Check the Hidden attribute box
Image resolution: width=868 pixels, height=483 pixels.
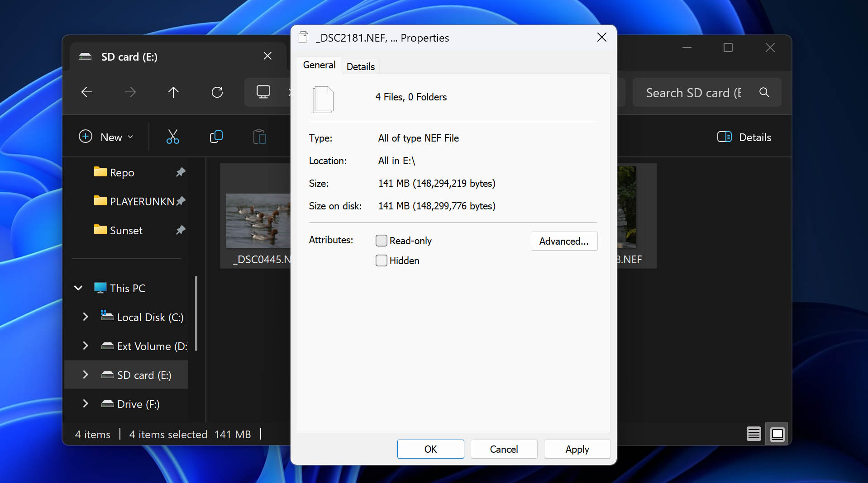point(382,260)
